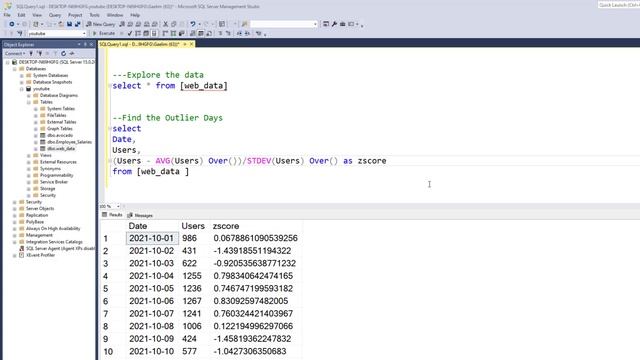
Task: Click the Cut scissors icon
Action: pos(165,24)
